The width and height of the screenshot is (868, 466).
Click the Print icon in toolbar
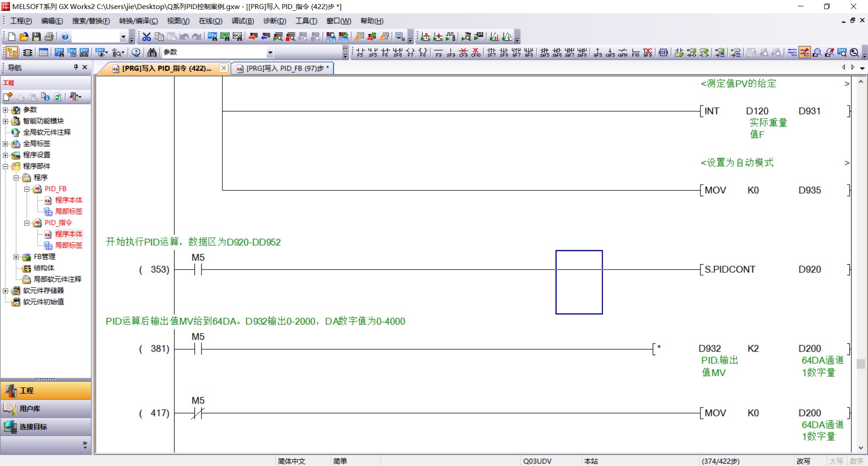(49, 37)
